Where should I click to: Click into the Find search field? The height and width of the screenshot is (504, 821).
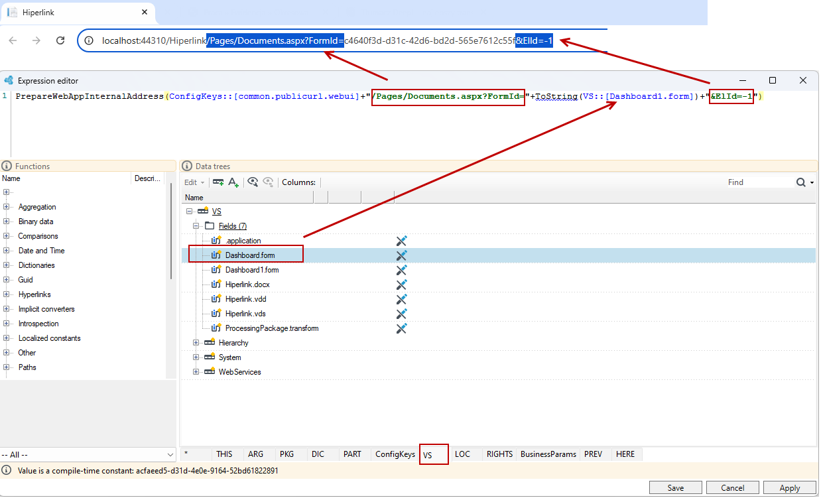(x=760, y=182)
